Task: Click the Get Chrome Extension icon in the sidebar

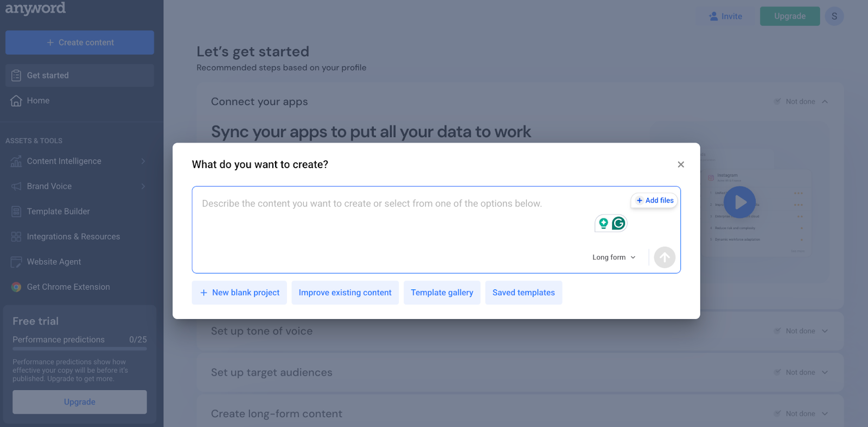Action: (x=16, y=287)
